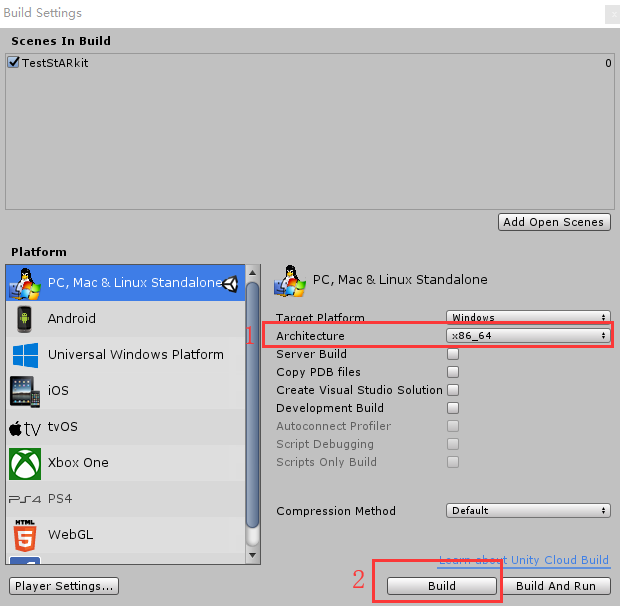Click the HTML5 WebGL icon

[25, 535]
